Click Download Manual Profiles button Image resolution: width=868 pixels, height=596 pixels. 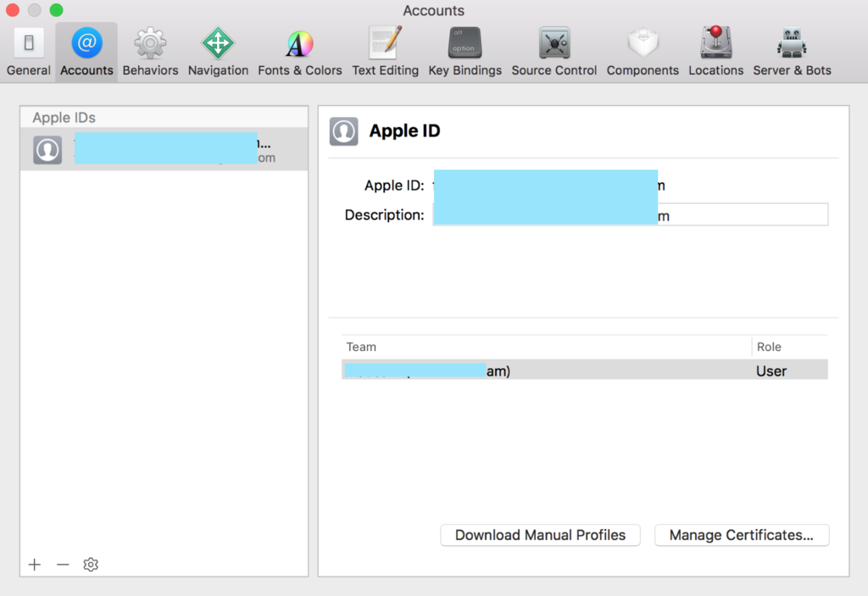[x=540, y=535]
